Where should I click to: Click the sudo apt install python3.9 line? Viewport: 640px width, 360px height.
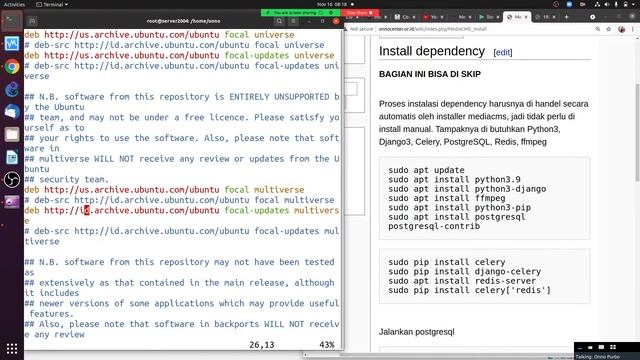(x=454, y=180)
